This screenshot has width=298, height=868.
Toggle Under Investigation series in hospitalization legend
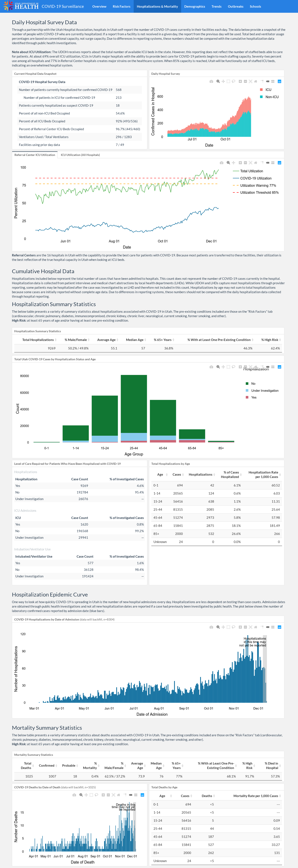pyautogui.click(x=262, y=390)
